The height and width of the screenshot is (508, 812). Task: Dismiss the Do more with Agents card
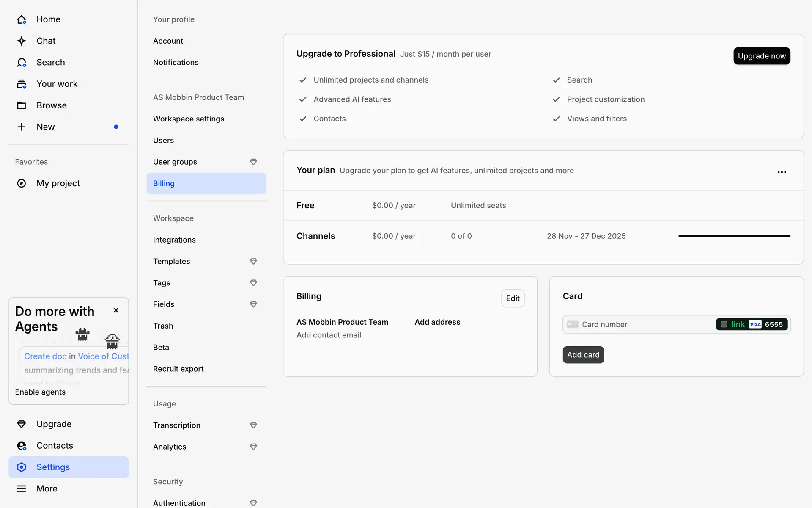tap(116, 310)
